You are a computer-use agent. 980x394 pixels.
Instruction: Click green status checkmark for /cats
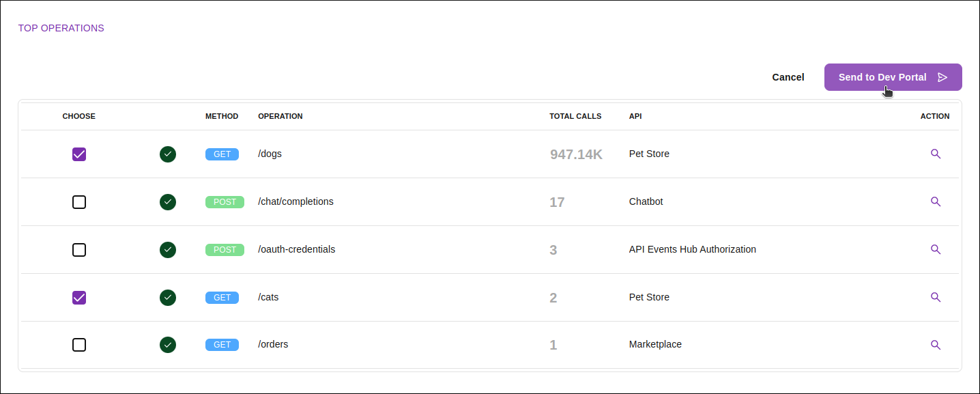click(168, 298)
